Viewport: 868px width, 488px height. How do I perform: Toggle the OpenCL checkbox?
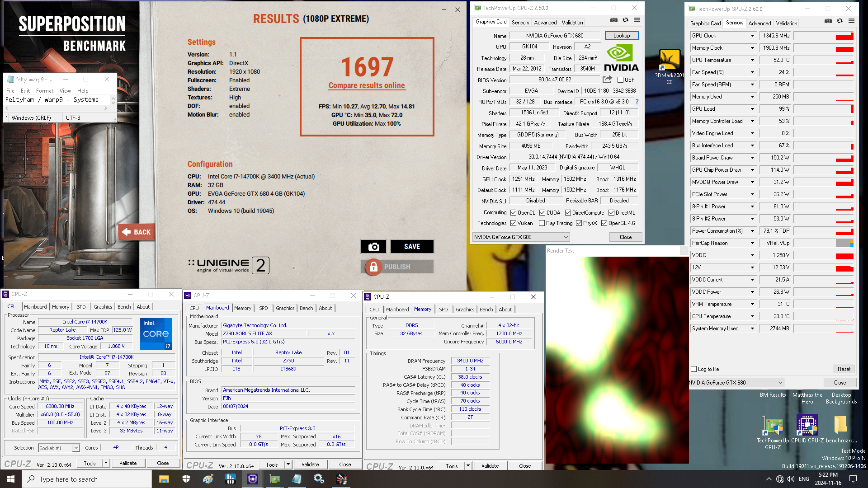[x=514, y=213]
